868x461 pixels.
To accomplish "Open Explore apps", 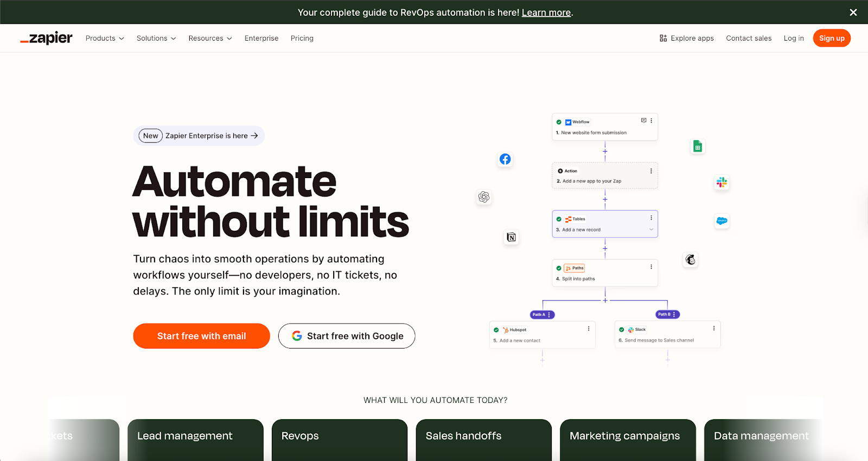I will [x=686, y=38].
